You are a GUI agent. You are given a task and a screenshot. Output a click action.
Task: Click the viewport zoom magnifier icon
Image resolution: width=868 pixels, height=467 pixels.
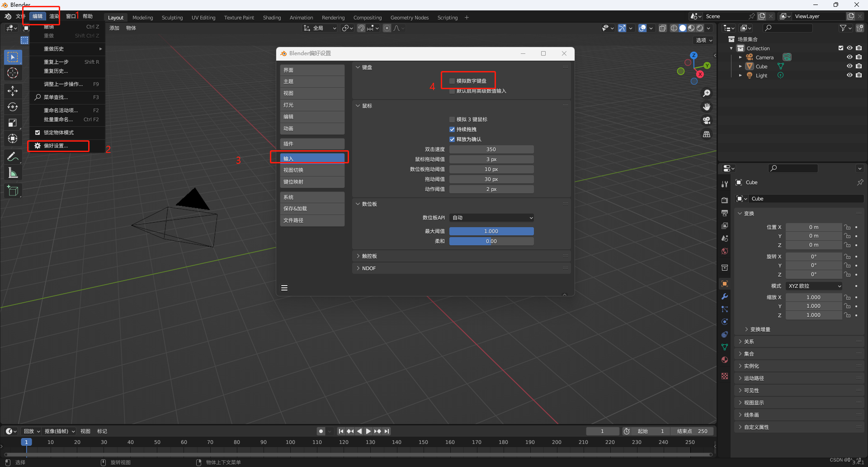point(707,93)
